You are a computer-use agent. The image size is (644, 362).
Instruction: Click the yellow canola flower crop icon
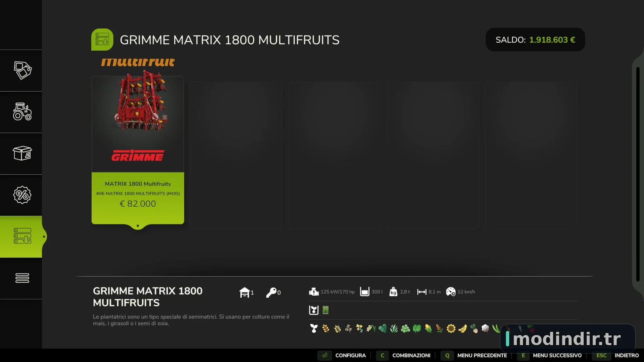359,329
